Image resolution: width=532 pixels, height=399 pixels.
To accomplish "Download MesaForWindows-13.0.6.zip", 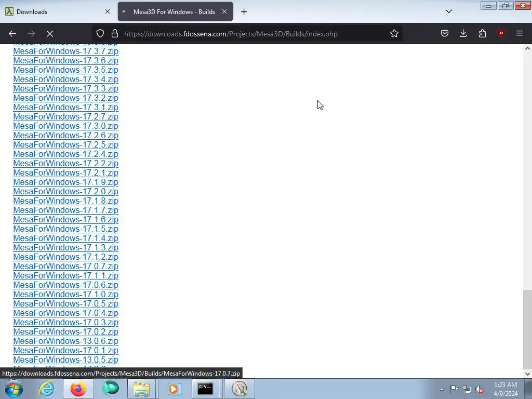I will point(66,341).
